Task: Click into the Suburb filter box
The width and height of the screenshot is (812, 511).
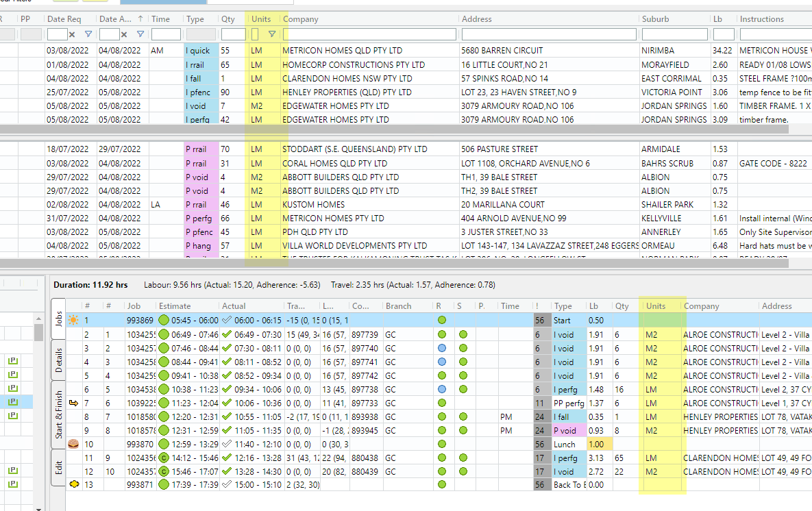Action: [675, 34]
